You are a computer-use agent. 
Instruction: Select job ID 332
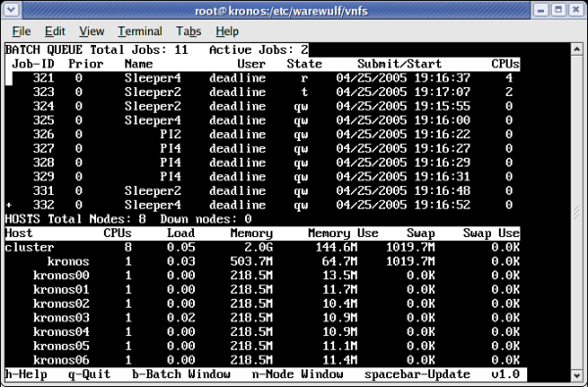pos(43,205)
